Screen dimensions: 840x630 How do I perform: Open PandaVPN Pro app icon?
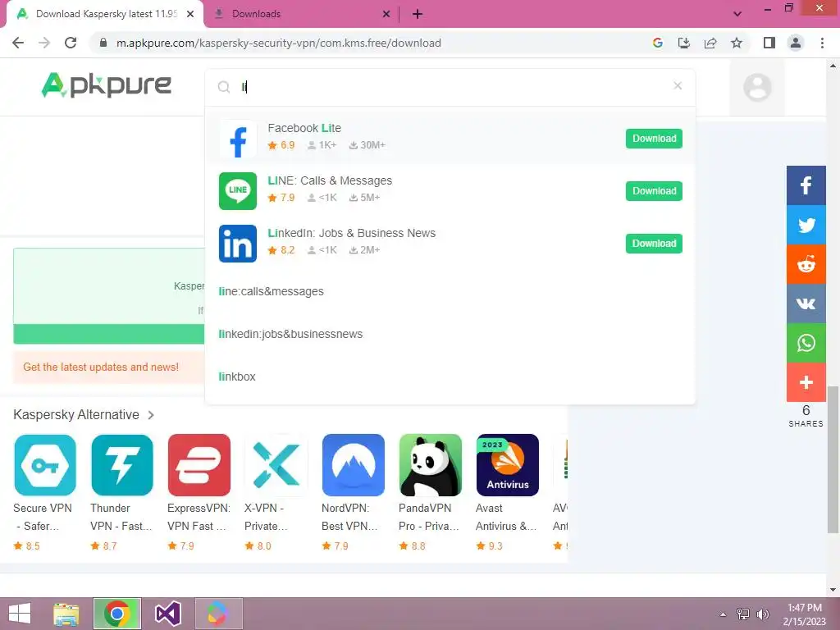431,465
